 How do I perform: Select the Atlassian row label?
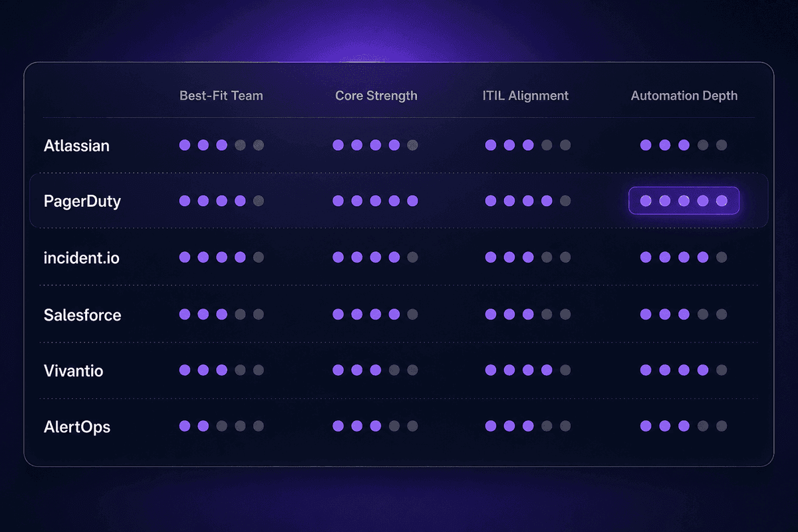click(x=76, y=145)
